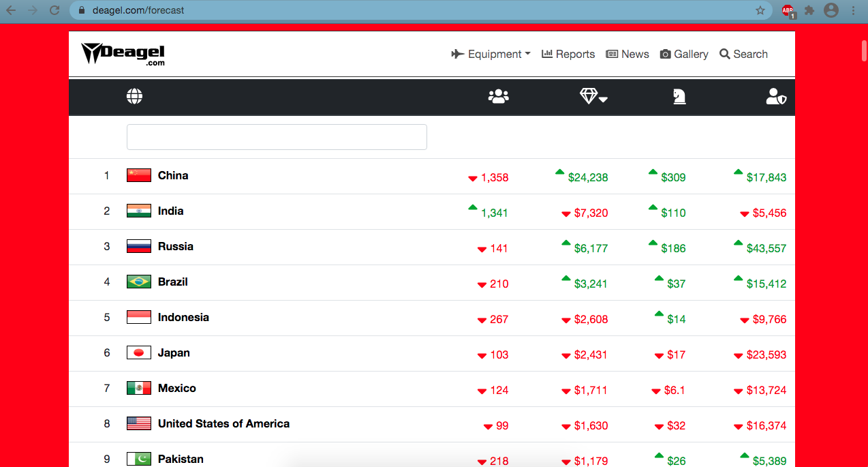The image size is (868, 467).
Task: Click the China flag icon
Action: (139, 175)
